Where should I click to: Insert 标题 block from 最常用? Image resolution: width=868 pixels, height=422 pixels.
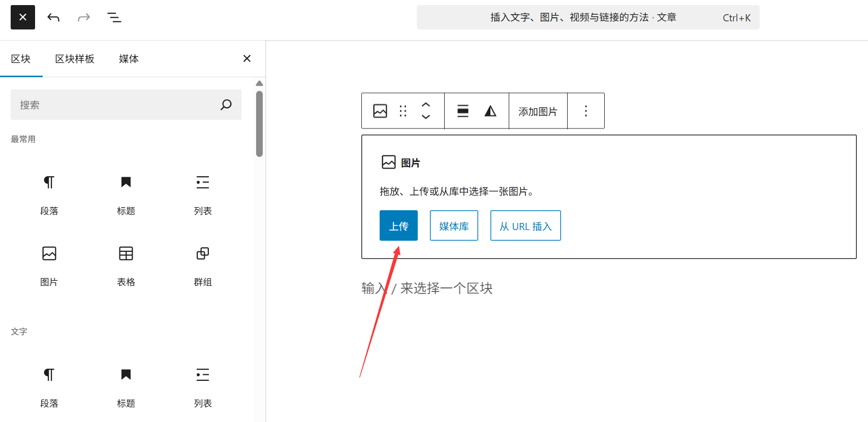point(126,196)
